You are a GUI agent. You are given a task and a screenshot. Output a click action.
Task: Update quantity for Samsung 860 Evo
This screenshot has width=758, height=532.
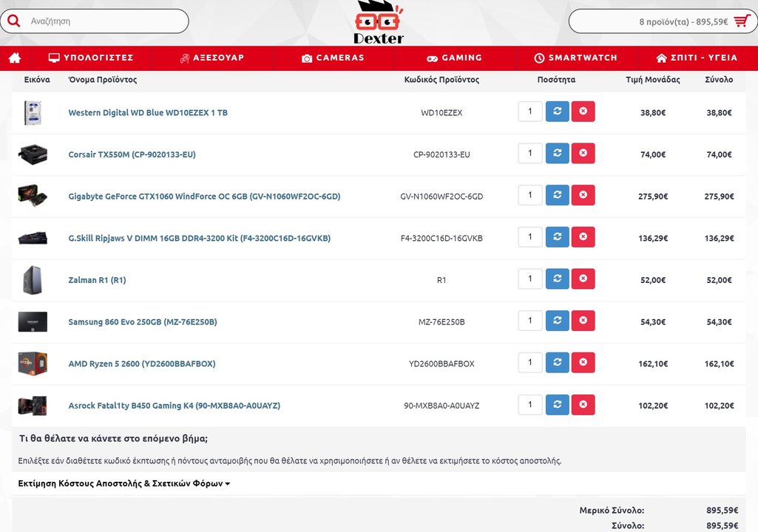click(558, 321)
